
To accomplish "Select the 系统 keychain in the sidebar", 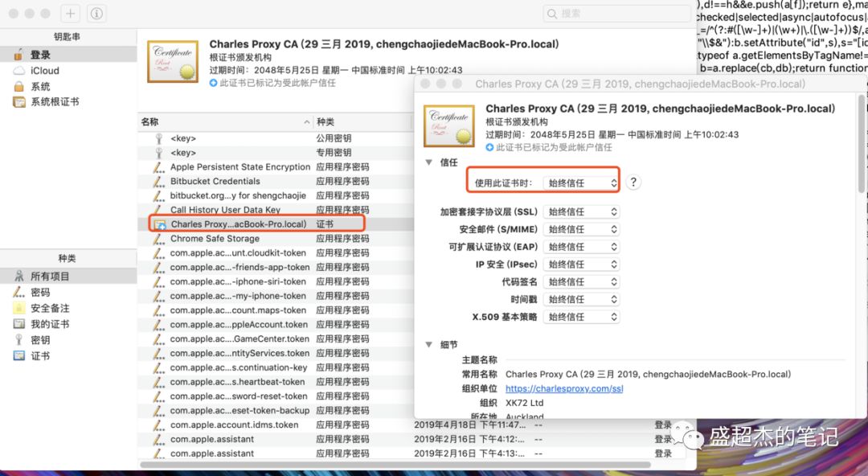I will click(68, 87).
